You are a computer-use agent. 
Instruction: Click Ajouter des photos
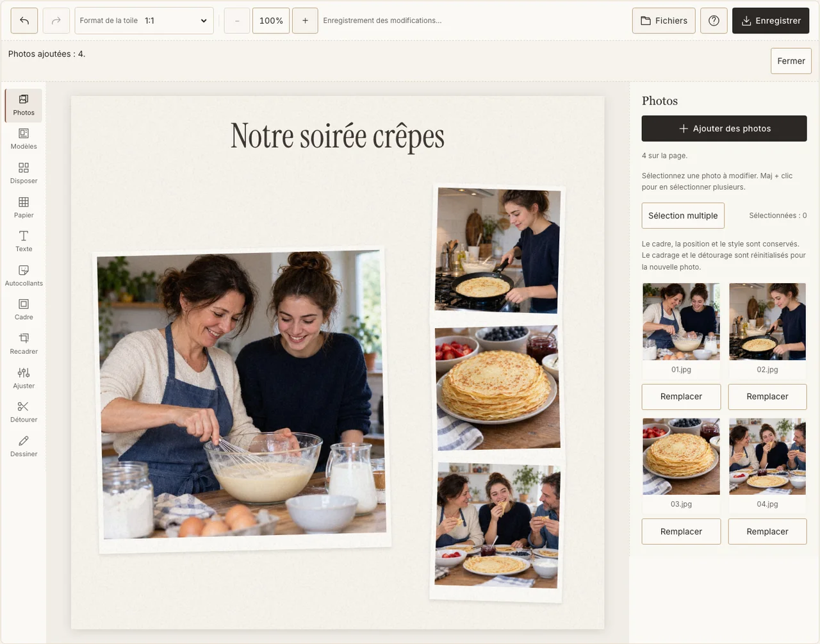click(724, 128)
